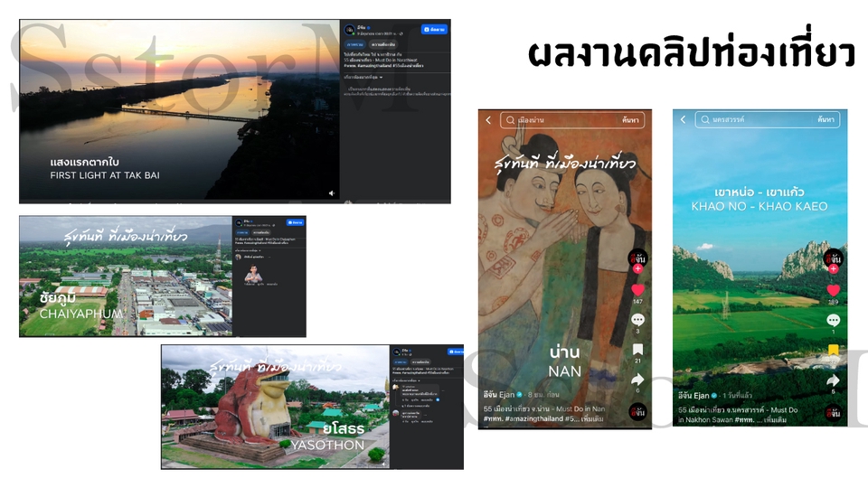The width and height of the screenshot is (868, 488).
Task: Bookmark the Nan video
Action: (x=637, y=349)
